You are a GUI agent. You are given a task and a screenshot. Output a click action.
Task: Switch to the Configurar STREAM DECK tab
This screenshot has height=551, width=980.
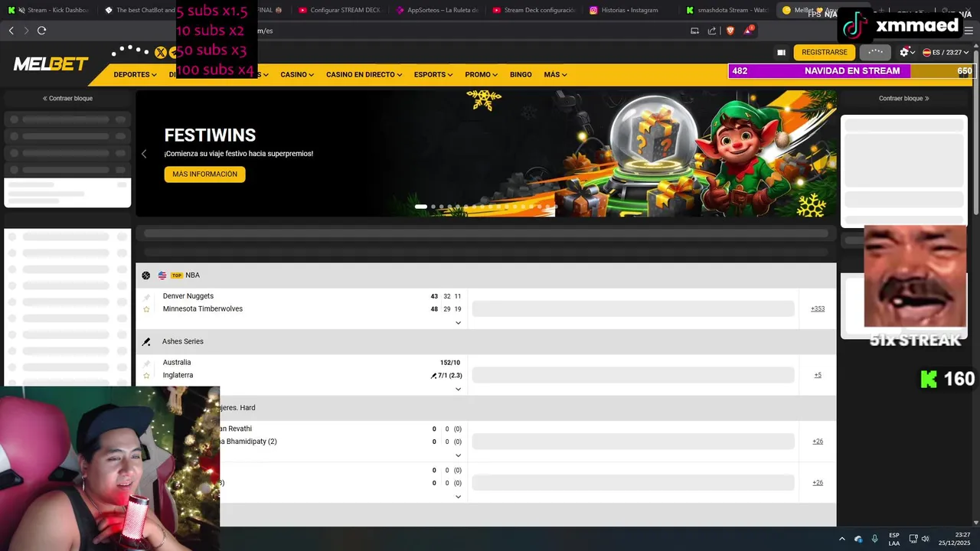tap(340, 10)
